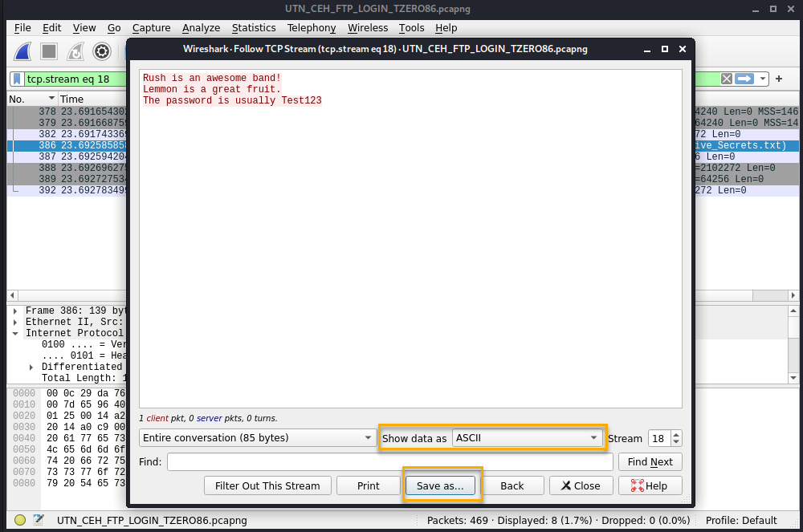Open the Wireless menu
Viewport: 803px width, 532px height.
click(x=368, y=27)
